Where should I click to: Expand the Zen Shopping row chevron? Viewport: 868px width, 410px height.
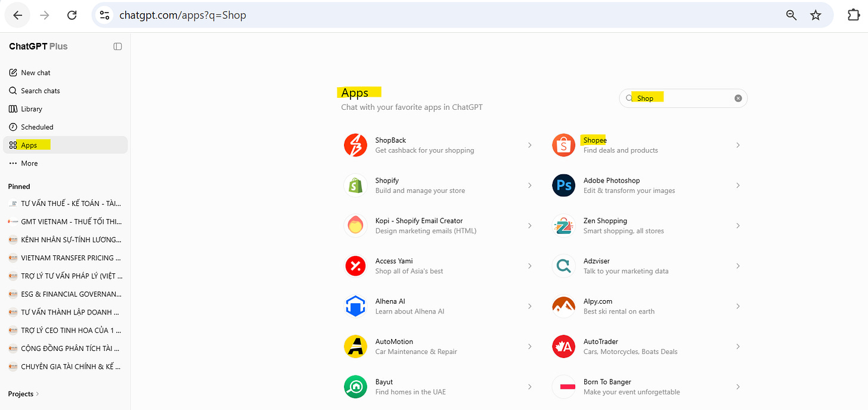point(737,226)
